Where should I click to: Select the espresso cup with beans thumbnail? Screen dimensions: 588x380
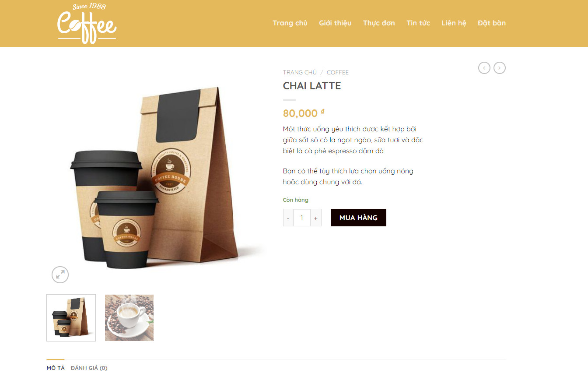pyautogui.click(x=129, y=318)
